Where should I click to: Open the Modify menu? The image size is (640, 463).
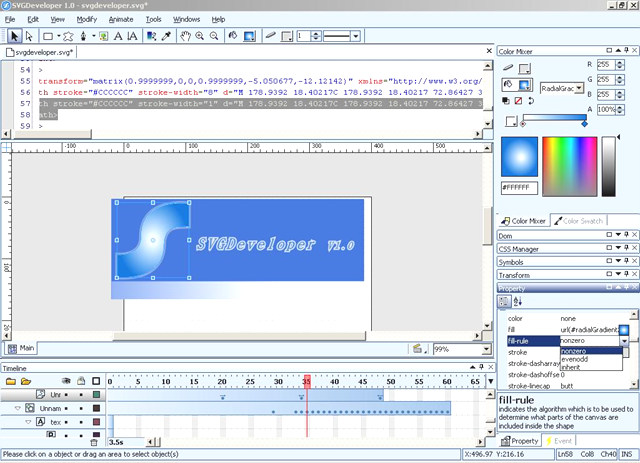[x=87, y=19]
